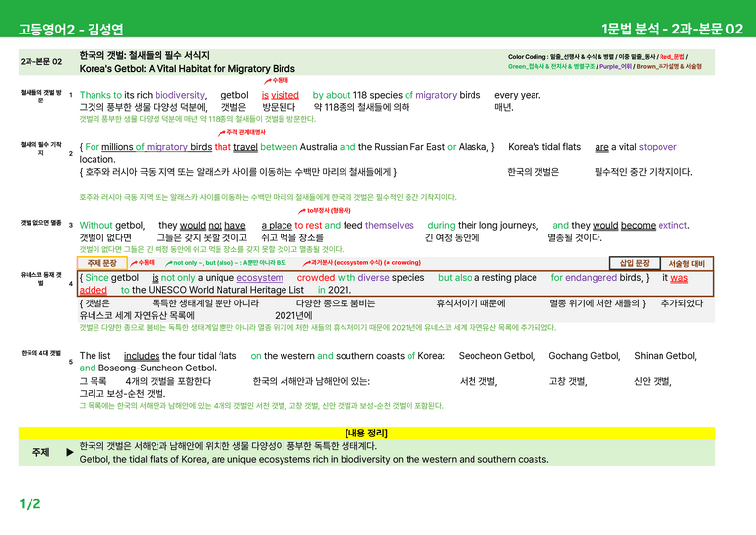The image size is (756, 535).
Task: Click the yellow [내용 정리] heading bar
Action: pos(366,434)
